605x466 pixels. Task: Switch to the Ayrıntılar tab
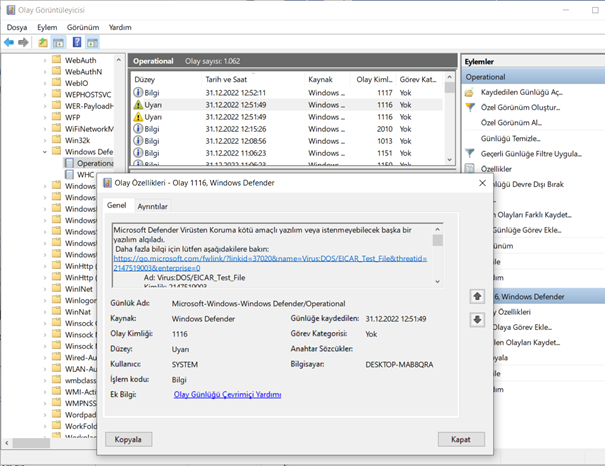click(x=152, y=206)
